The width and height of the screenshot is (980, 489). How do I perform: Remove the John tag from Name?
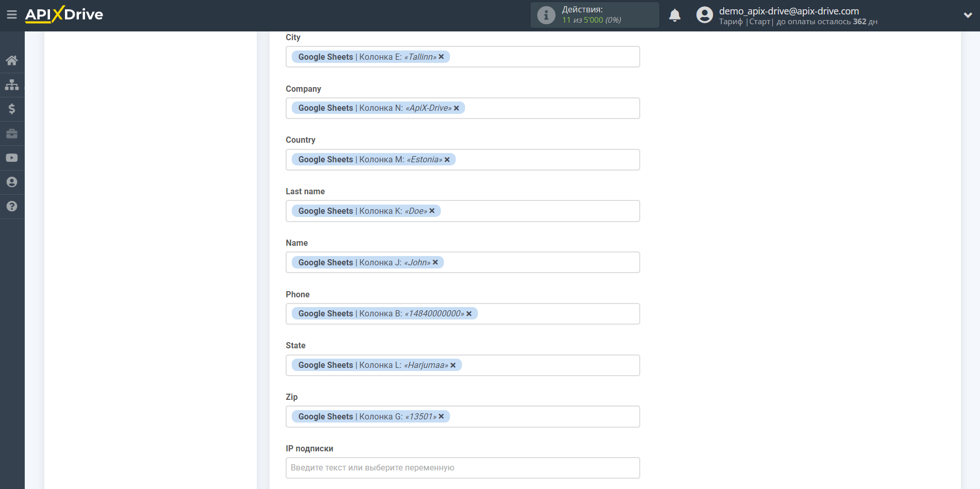point(435,262)
